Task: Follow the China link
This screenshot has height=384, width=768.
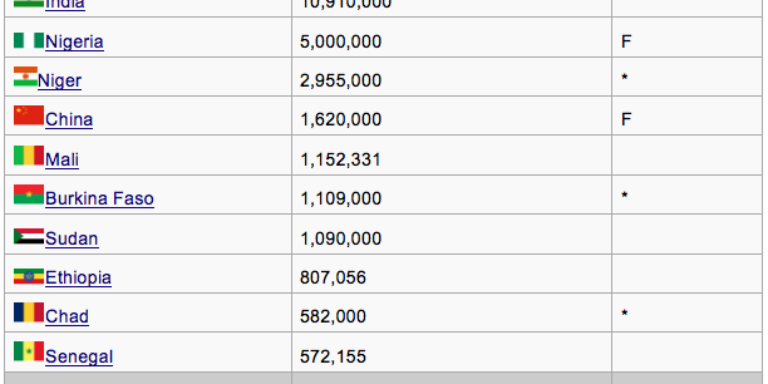Action: [x=69, y=120]
